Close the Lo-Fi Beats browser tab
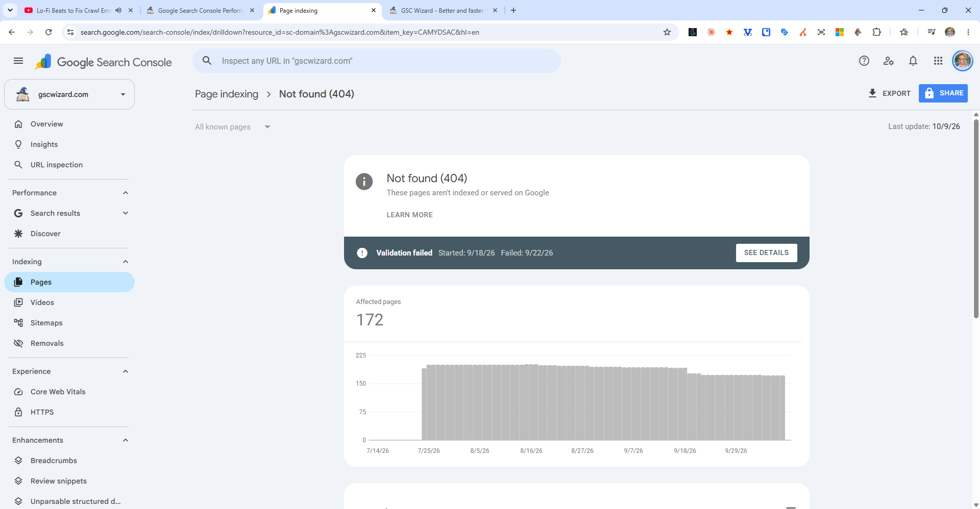The height and width of the screenshot is (509, 980). coord(131,10)
